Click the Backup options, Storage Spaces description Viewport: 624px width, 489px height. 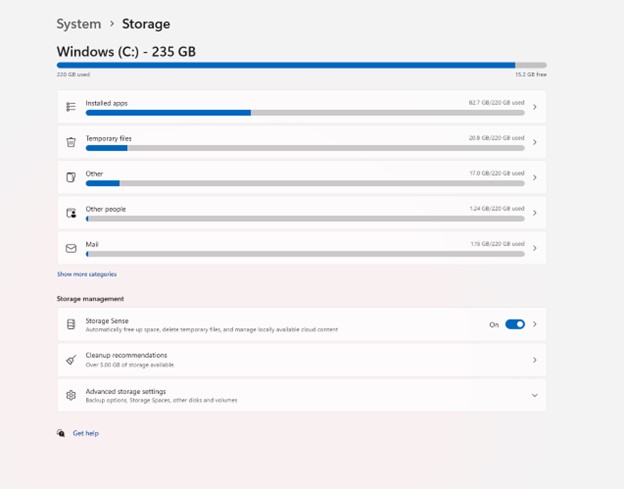pos(161,400)
